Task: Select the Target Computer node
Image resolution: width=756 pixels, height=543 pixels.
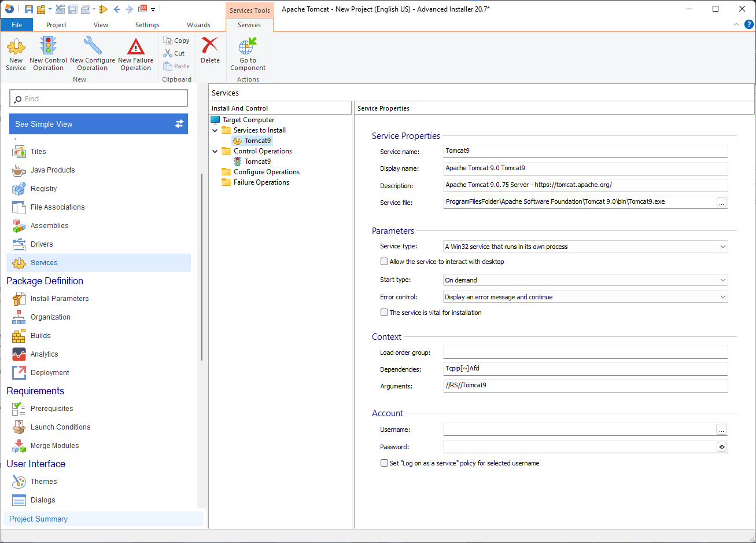Action: [248, 120]
